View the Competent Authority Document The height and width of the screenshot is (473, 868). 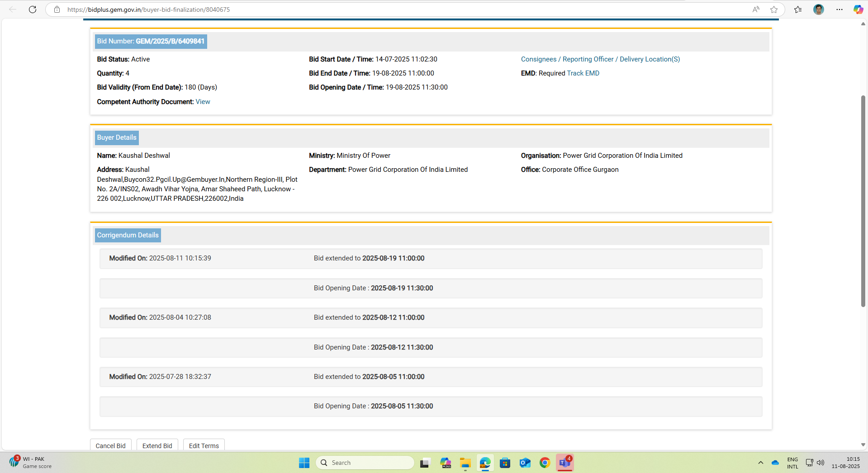(203, 102)
